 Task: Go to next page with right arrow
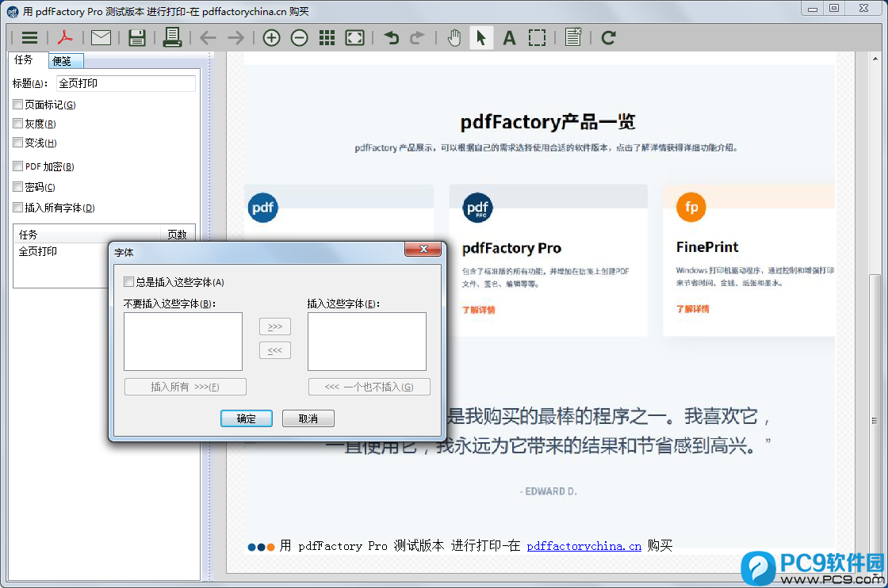tap(235, 38)
